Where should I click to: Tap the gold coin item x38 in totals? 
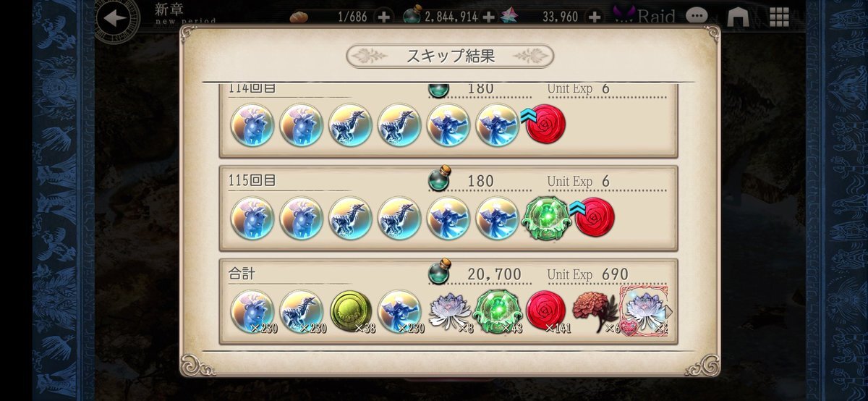click(351, 311)
